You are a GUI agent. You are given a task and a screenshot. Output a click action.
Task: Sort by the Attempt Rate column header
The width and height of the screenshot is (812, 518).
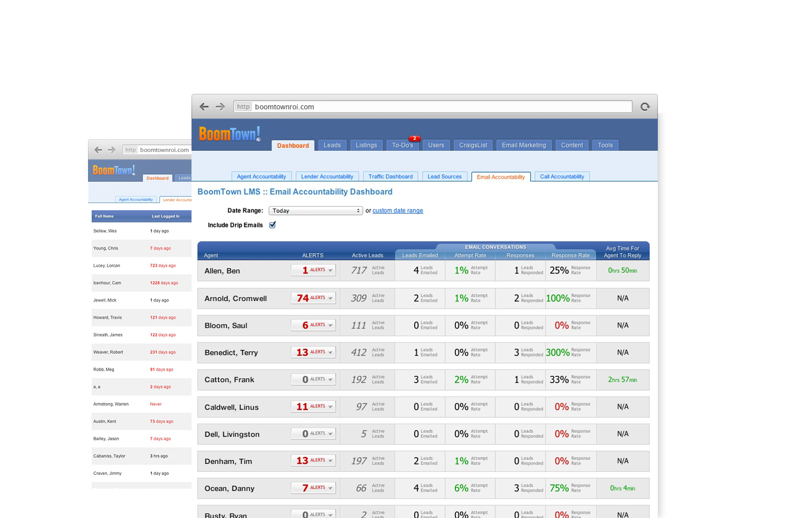coord(470,256)
